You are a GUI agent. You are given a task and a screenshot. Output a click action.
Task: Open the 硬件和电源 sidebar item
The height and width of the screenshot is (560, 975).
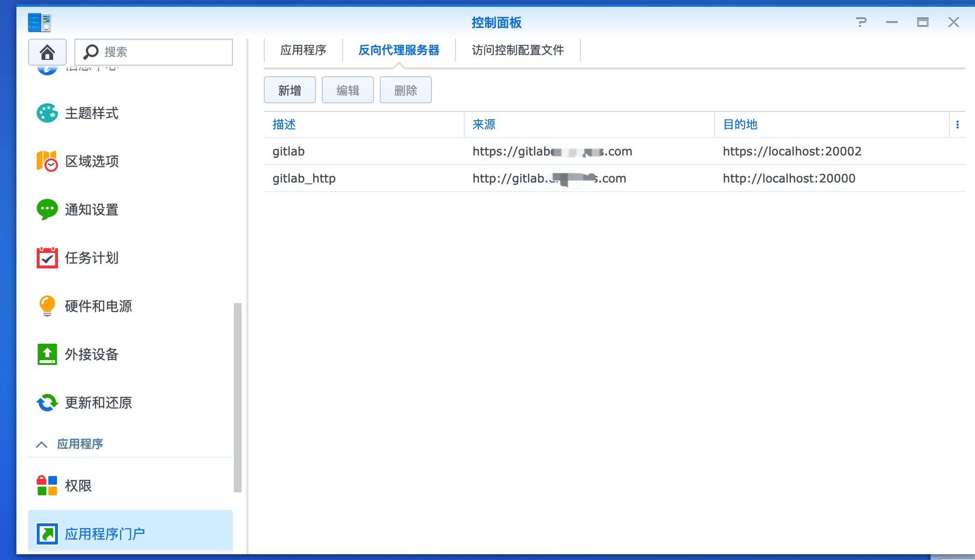pyautogui.click(x=130, y=306)
